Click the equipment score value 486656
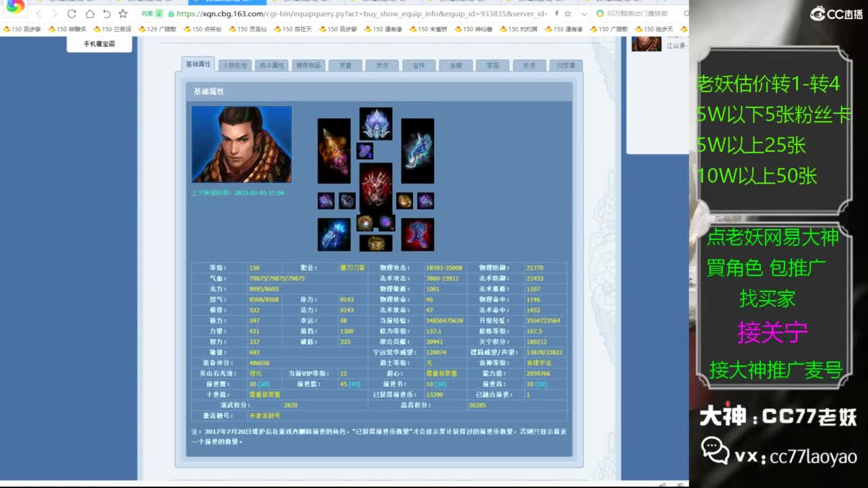Screen dimensions: 868x488 coord(260,363)
